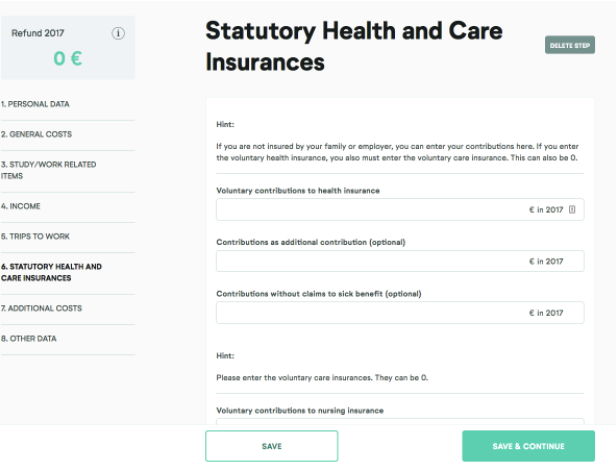Focus additional contribution optional field
This screenshot has width=616, height=463.
click(400, 261)
